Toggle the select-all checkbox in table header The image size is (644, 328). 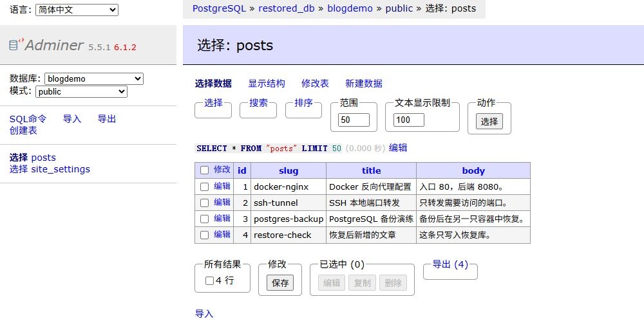[205, 170]
